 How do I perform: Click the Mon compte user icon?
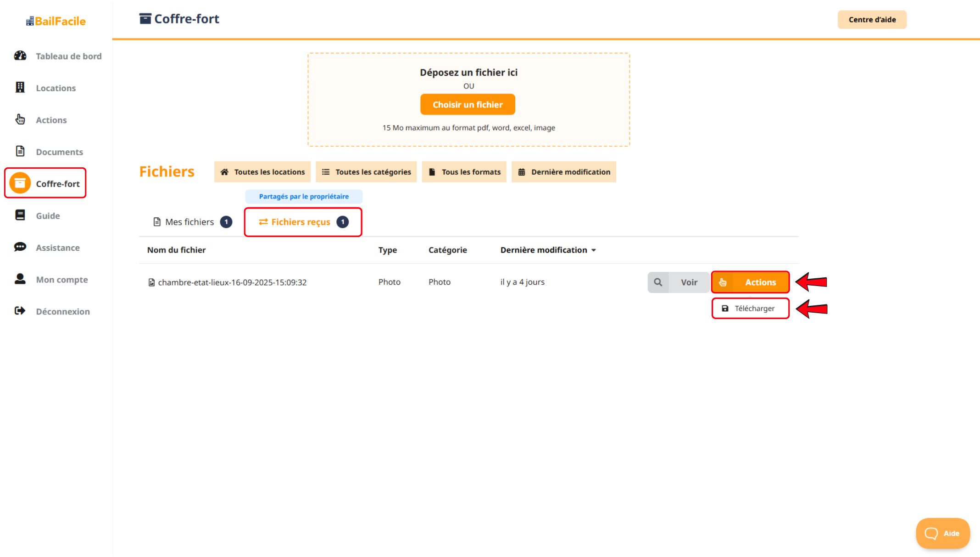20,279
